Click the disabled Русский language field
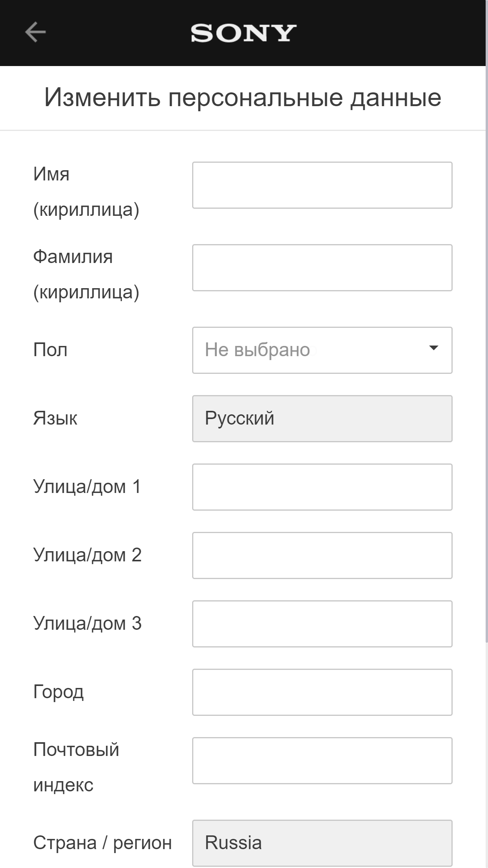Image resolution: width=488 pixels, height=868 pixels. 322,418
